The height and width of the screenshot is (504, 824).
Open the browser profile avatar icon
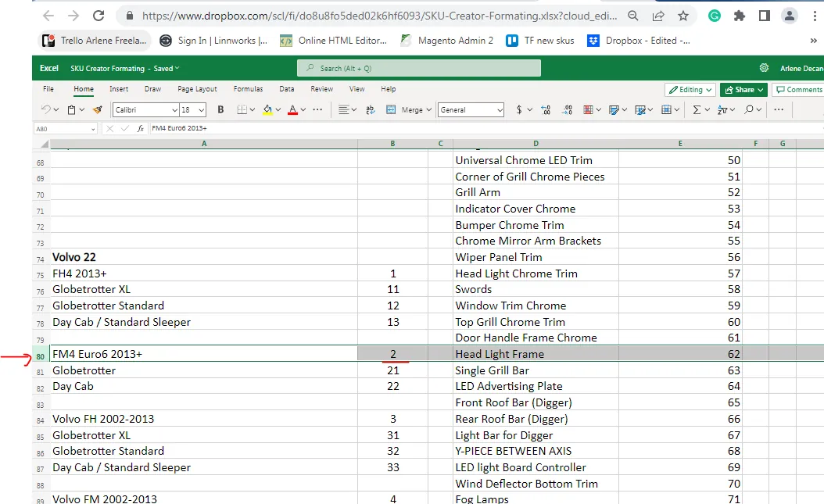790,16
